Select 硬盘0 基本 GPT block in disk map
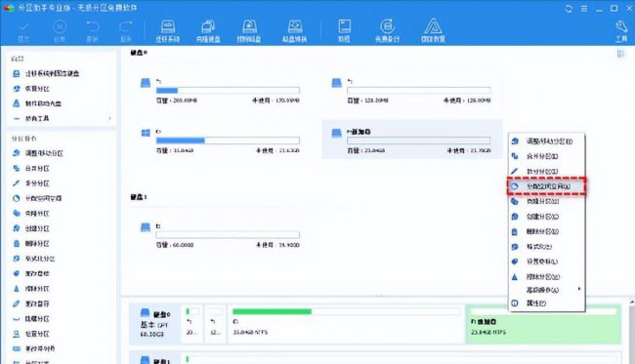 click(154, 324)
